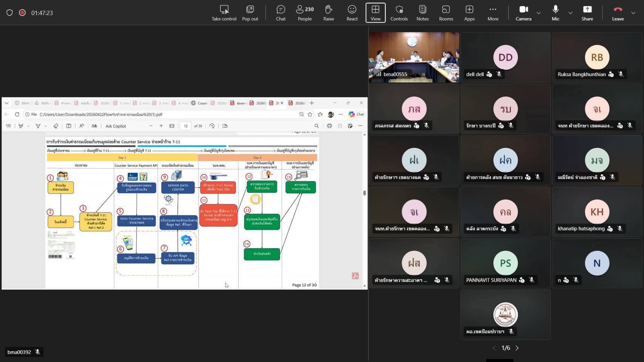Open the React emoji picker
This screenshot has height=362, width=644.
coord(352,13)
